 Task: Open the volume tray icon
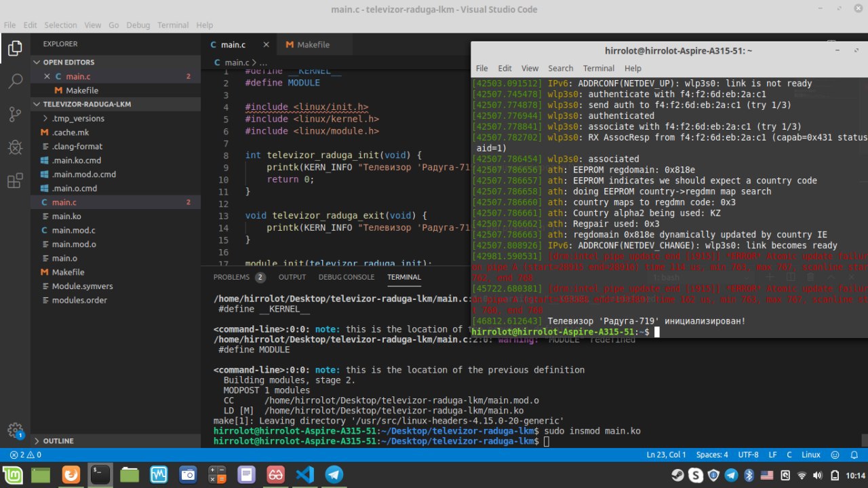click(817, 475)
